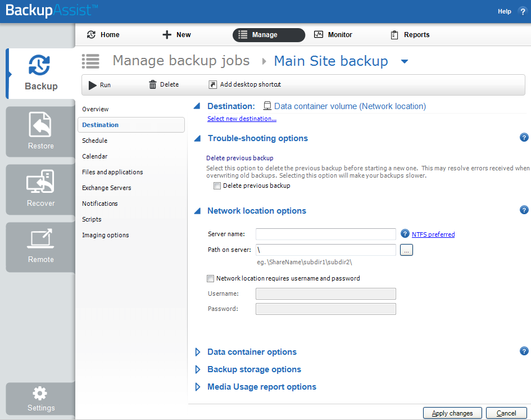Open help for Data container options
Screen dimensions: 531x420
pyautogui.click(x=524, y=351)
